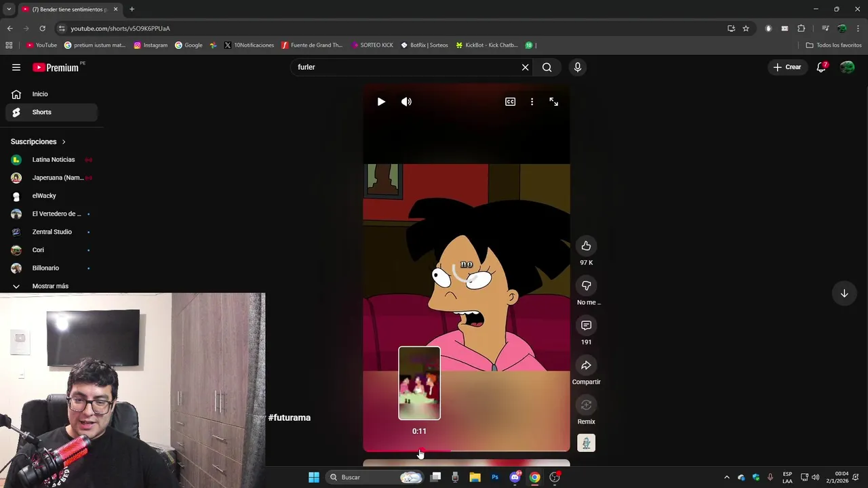
Task: Close the Bender tiene sentimientos tab
Action: (115, 9)
